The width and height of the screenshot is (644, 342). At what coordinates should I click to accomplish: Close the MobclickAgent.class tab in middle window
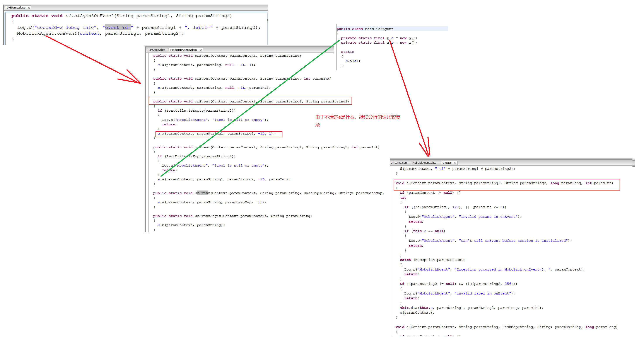click(x=200, y=50)
